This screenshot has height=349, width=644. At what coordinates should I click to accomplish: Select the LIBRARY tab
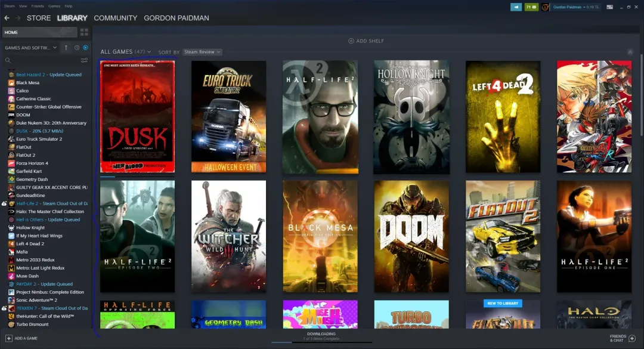point(72,18)
